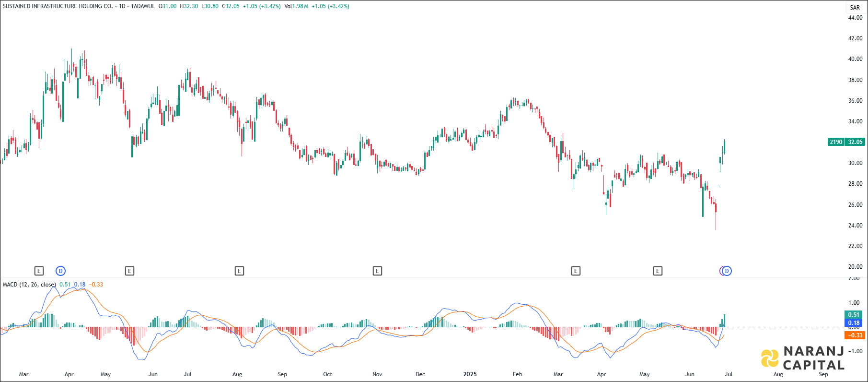This screenshot has height=382, width=868.
Task: Open the earnings marker in March 2025
Action: click(576, 271)
